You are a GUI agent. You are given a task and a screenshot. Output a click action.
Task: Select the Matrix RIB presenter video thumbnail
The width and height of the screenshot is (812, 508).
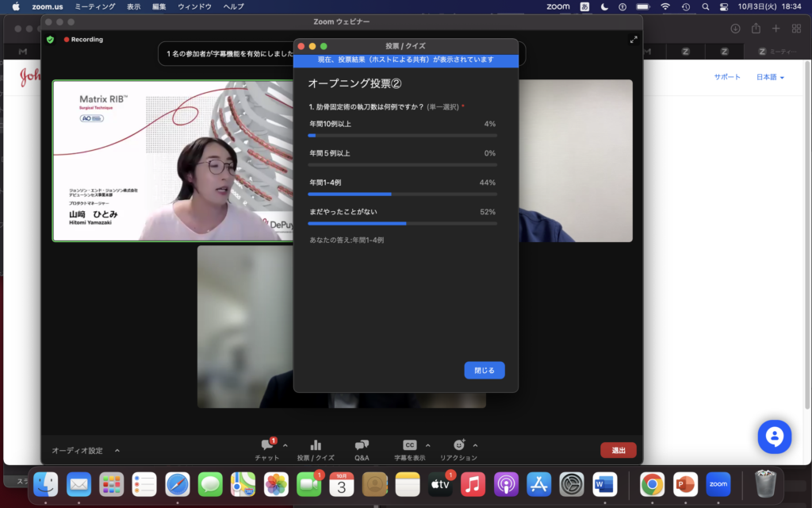172,160
